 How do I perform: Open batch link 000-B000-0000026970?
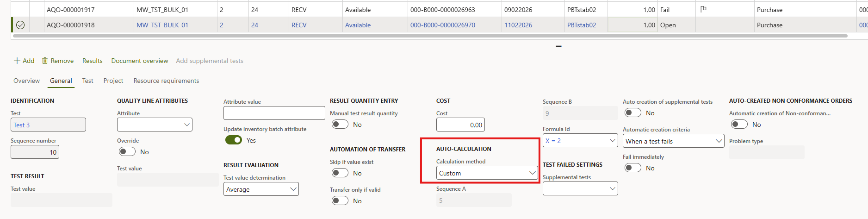[442, 25]
